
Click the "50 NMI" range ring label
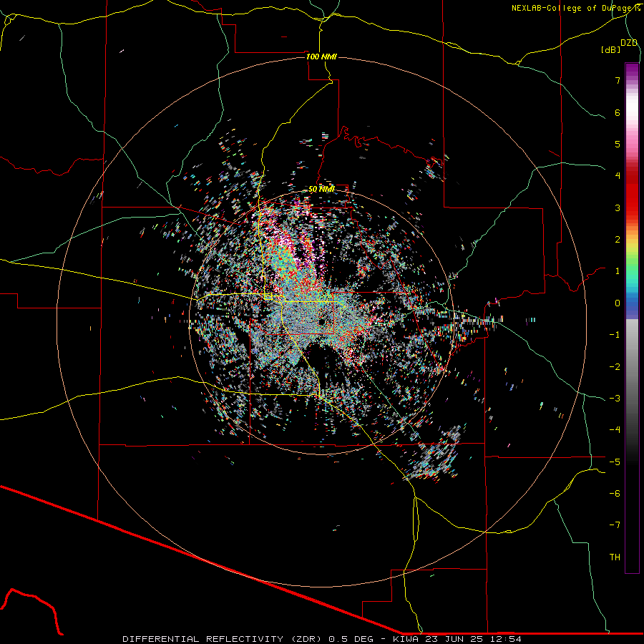[x=321, y=189]
